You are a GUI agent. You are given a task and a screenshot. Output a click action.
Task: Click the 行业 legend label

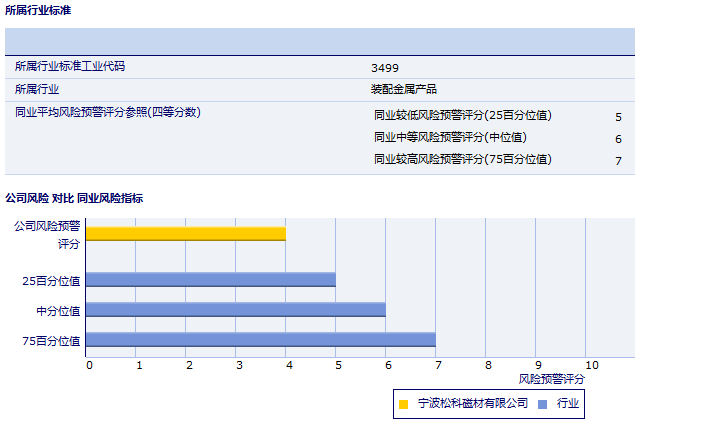point(567,403)
